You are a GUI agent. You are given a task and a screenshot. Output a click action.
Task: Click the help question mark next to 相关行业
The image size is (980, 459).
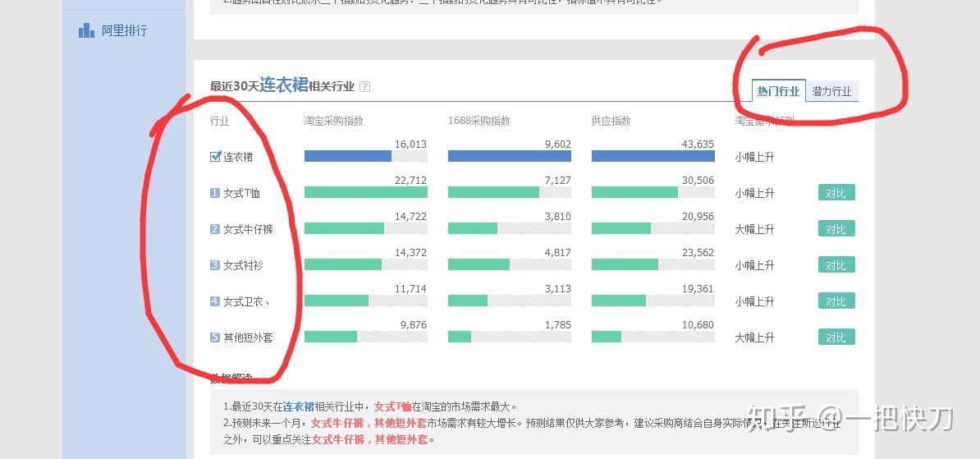(365, 87)
